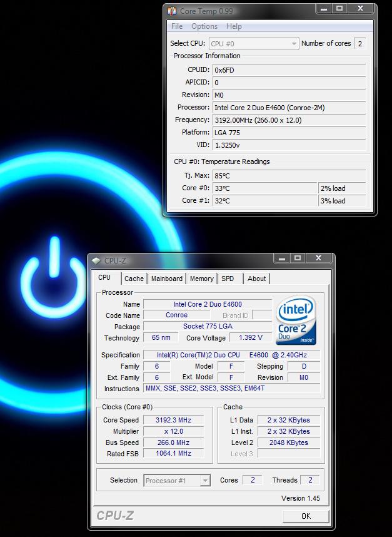Minimize the CPU-Z window
Viewport: 392px width, 537px height.
click(x=282, y=258)
